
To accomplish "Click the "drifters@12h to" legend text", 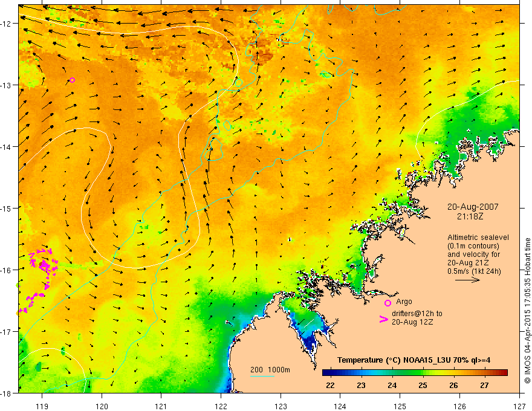I will point(417,314).
